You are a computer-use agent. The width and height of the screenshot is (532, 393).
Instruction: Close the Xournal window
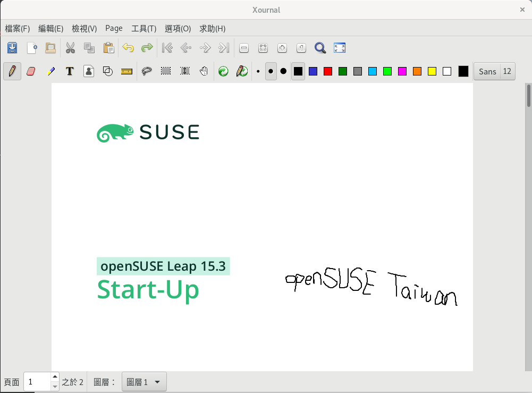pos(522,10)
